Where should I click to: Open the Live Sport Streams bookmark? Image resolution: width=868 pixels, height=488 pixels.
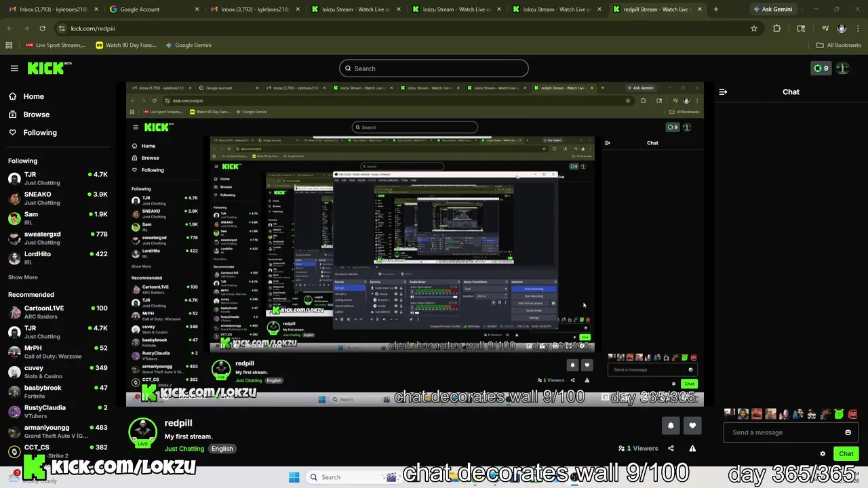click(56, 45)
